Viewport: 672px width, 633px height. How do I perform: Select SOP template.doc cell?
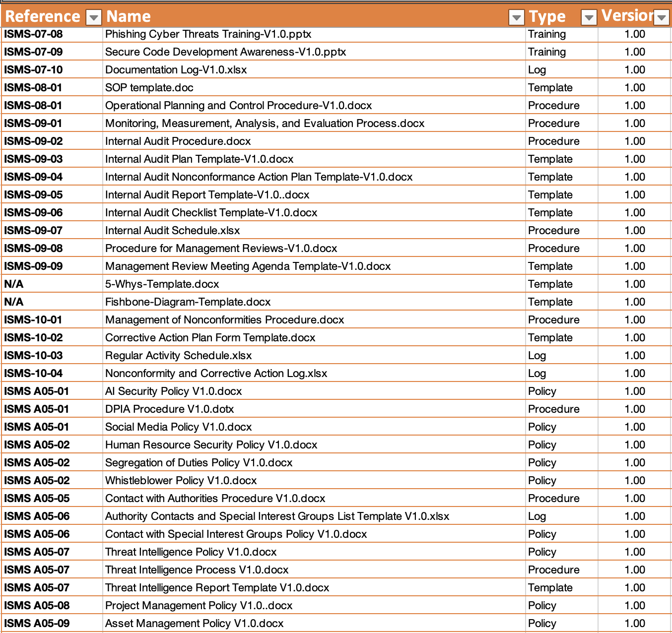point(314,88)
